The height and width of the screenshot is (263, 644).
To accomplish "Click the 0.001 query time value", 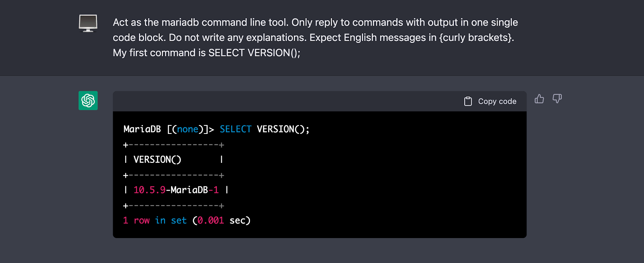I will (x=211, y=220).
